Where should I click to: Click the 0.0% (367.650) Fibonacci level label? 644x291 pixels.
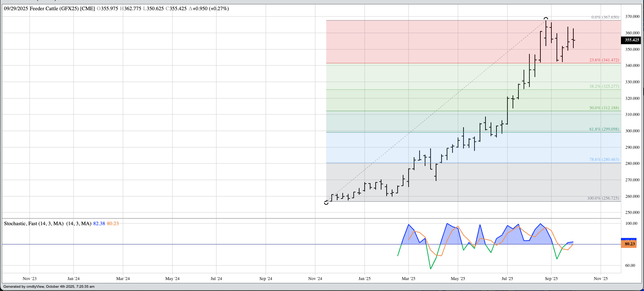point(605,18)
